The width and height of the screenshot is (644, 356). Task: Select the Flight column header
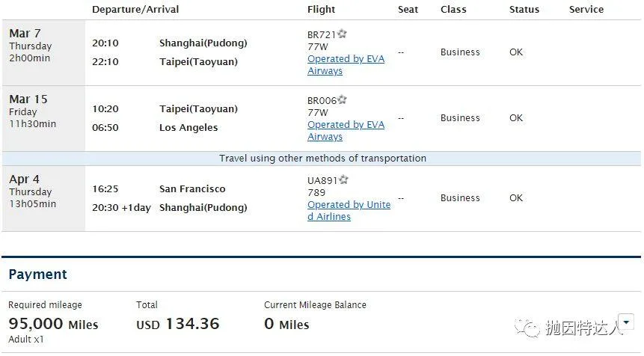click(x=321, y=10)
